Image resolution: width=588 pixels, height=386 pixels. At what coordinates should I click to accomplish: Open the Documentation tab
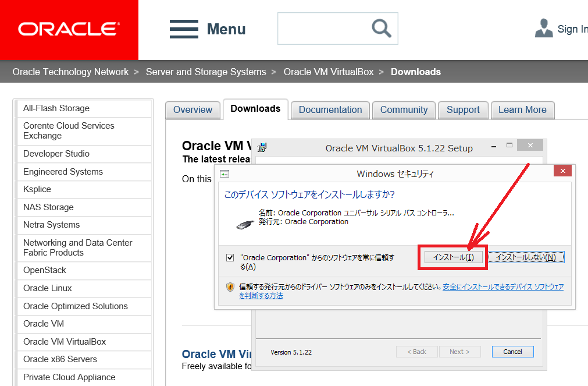pos(330,110)
